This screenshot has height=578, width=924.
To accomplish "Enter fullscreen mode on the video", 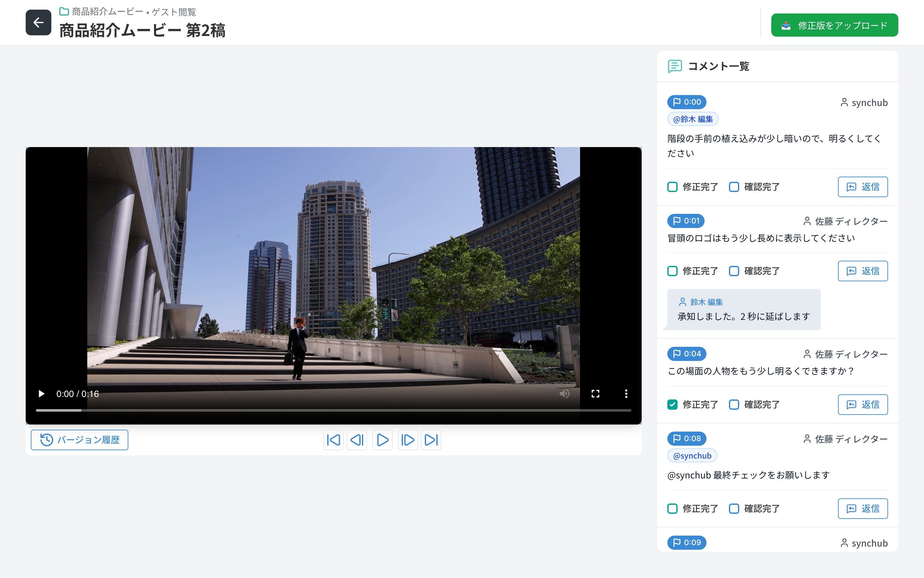I will point(595,394).
